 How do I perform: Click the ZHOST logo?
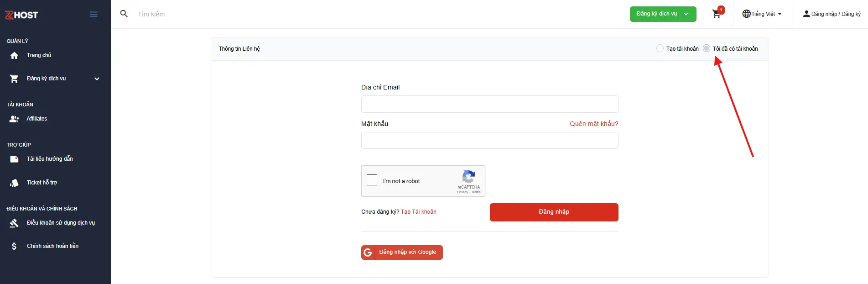click(21, 15)
